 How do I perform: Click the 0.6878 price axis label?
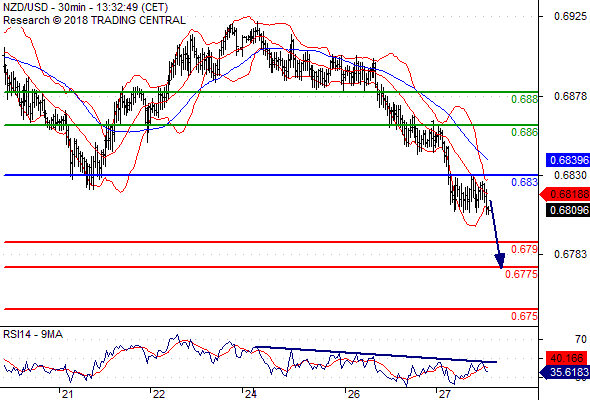pyautogui.click(x=570, y=96)
